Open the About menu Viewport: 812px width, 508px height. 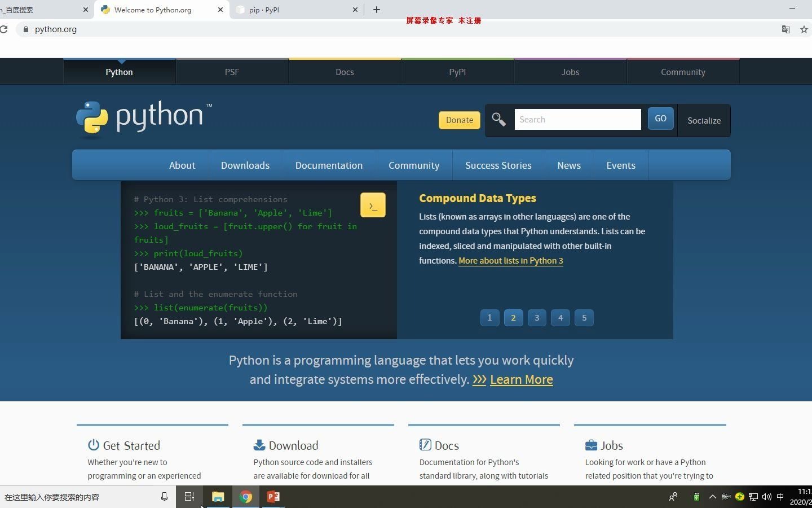pyautogui.click(x=182, y=165)
